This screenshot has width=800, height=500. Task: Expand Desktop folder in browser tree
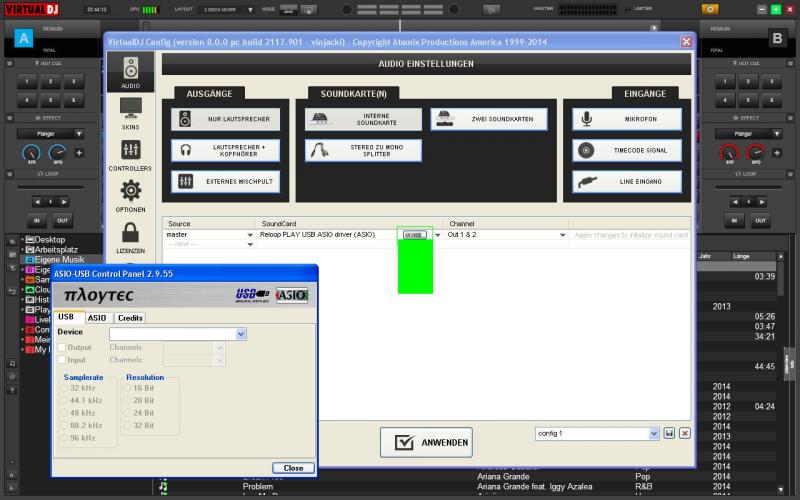coord(22,239)
